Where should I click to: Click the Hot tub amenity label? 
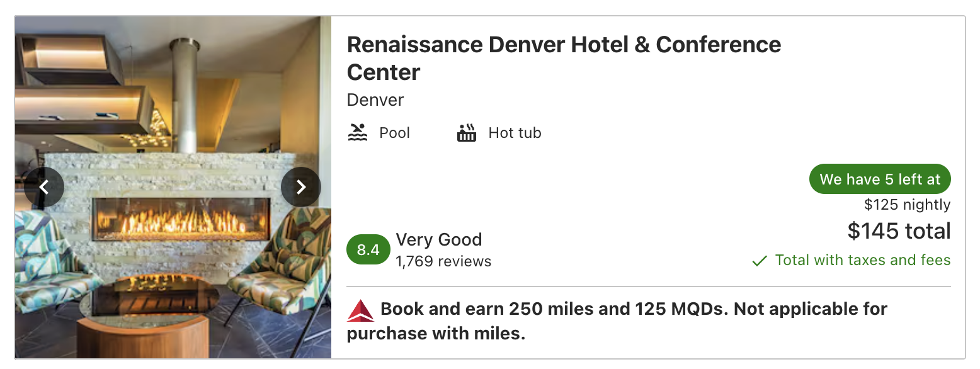[515, 133]
